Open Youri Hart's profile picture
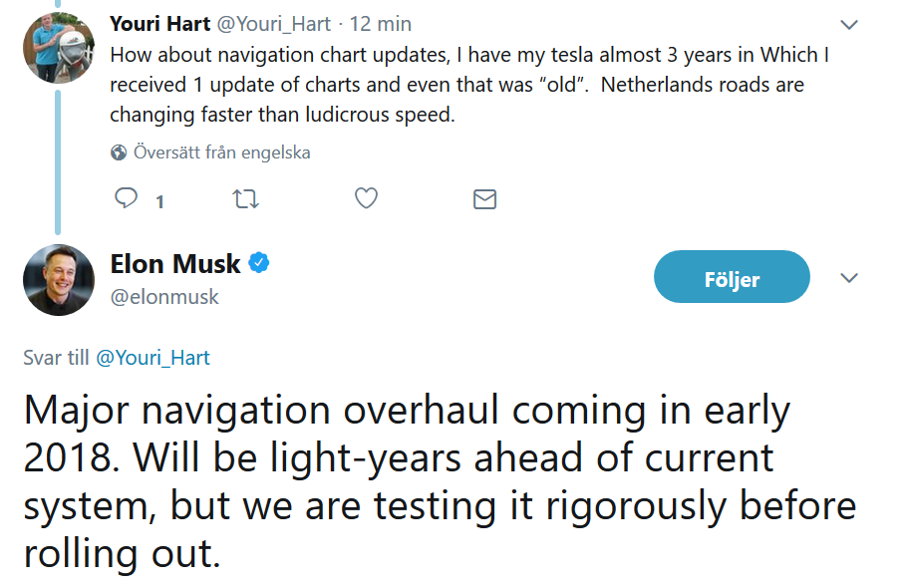This screenshot has width=907, height=588. (x=58, y=48)
